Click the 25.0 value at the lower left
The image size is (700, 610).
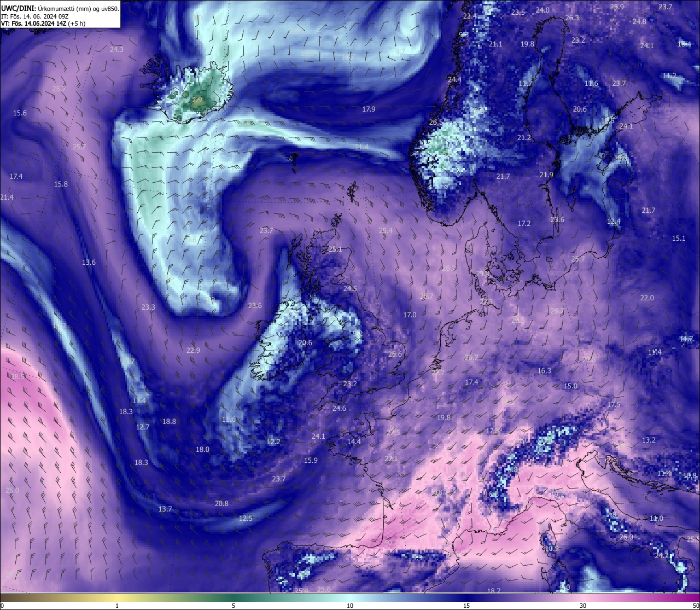(x=12, y=490)
